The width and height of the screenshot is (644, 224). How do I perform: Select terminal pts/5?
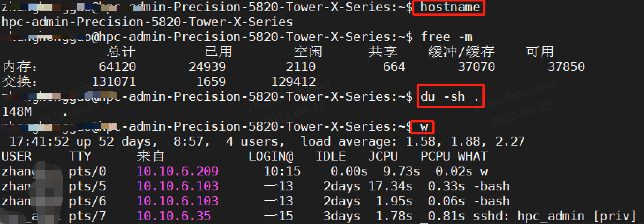point(88,186)
